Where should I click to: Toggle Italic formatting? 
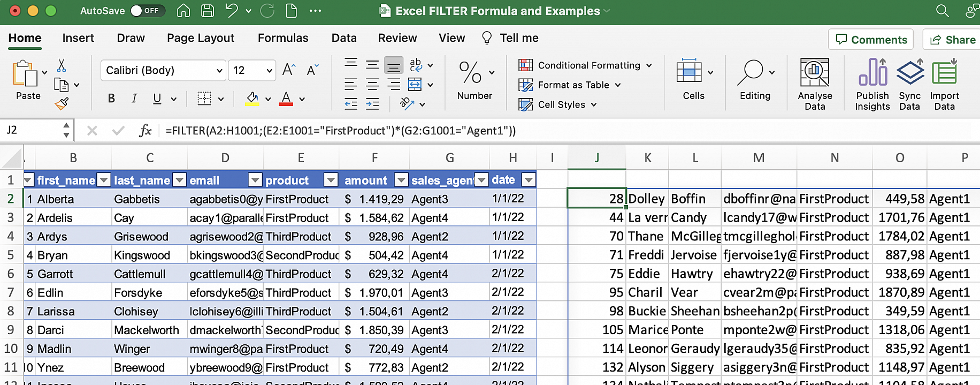click(x=134, y=99)
